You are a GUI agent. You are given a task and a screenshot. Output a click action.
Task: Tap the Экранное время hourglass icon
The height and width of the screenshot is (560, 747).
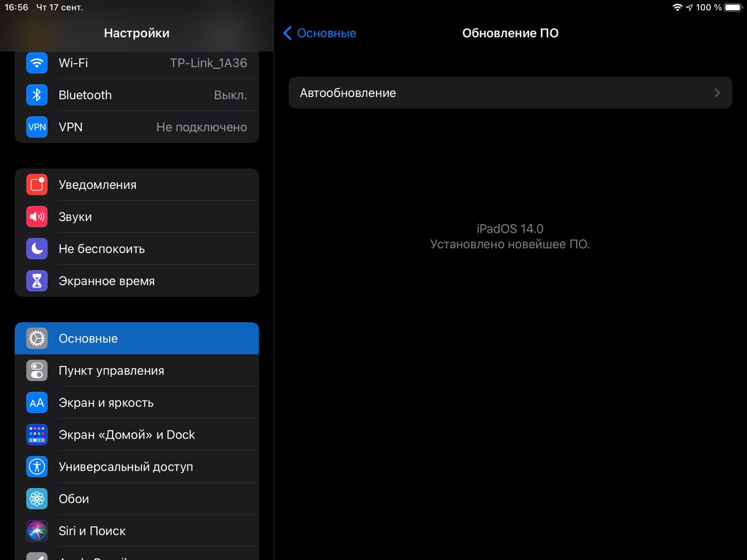click(37, 281)
